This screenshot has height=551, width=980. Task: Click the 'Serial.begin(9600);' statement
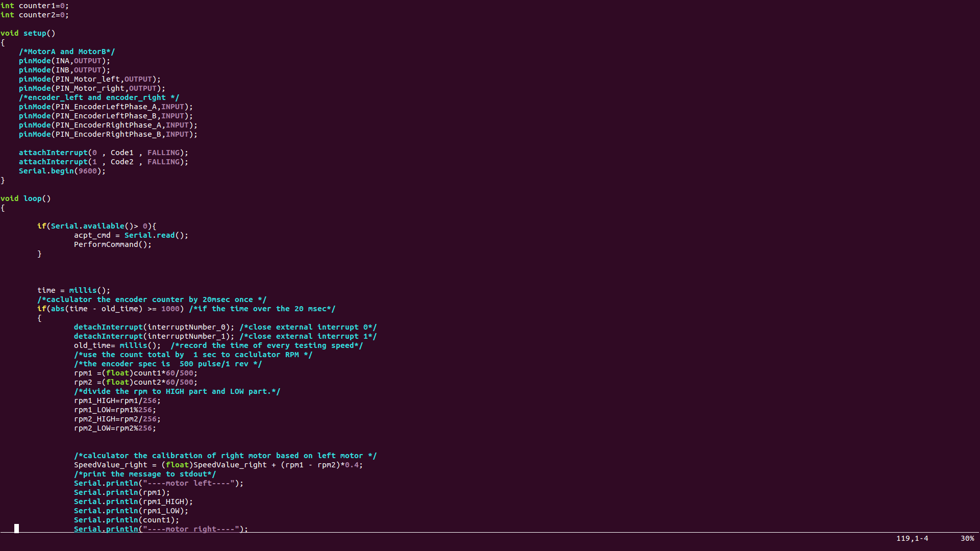click(62, 171)
